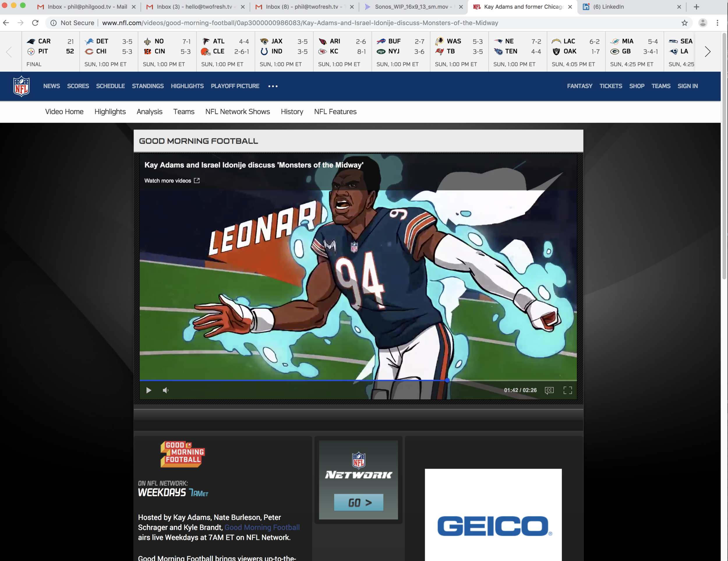The image size is (728, 561).
Task: Click the Not Secure site info icon
Action: [53, 23]
